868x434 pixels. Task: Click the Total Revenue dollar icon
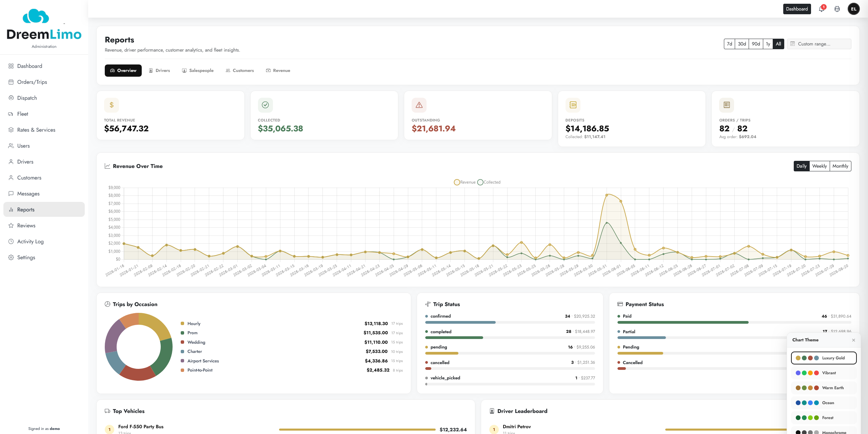click(x=112, y=105)
